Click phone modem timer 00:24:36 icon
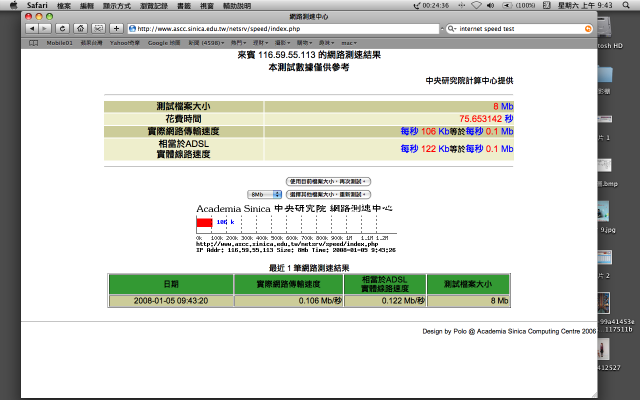This screenshot has width=640, height=400. (x=431, y=5)
